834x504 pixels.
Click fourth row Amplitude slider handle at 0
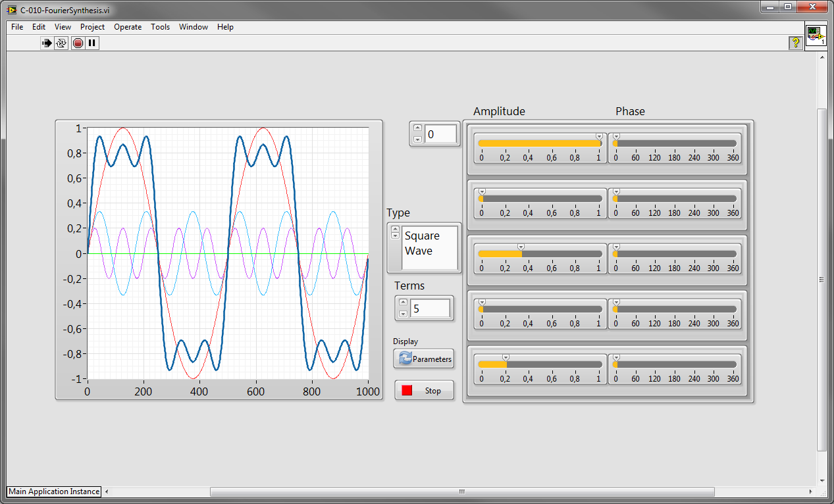[x=482, y=302]
